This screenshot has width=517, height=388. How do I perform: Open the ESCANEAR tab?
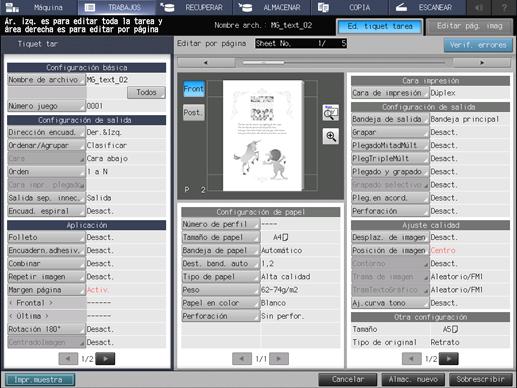pos(427,7)
